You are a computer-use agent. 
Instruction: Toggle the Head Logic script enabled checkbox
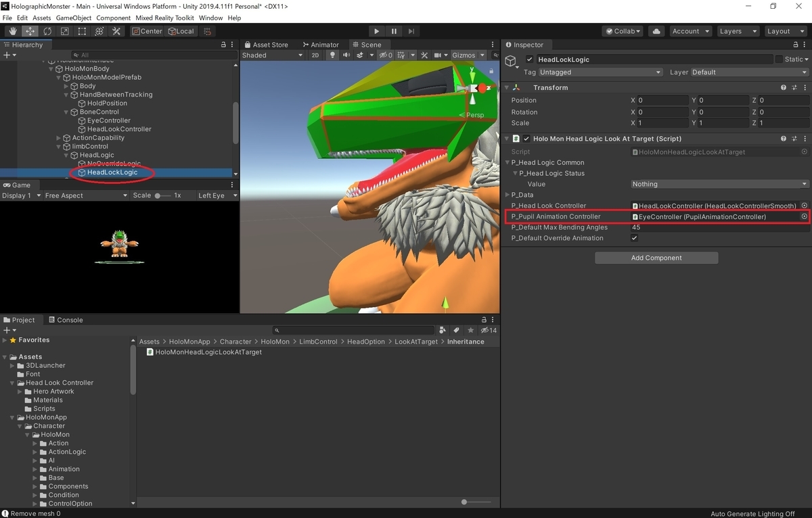pyautogui.click(x=526, y=139)
